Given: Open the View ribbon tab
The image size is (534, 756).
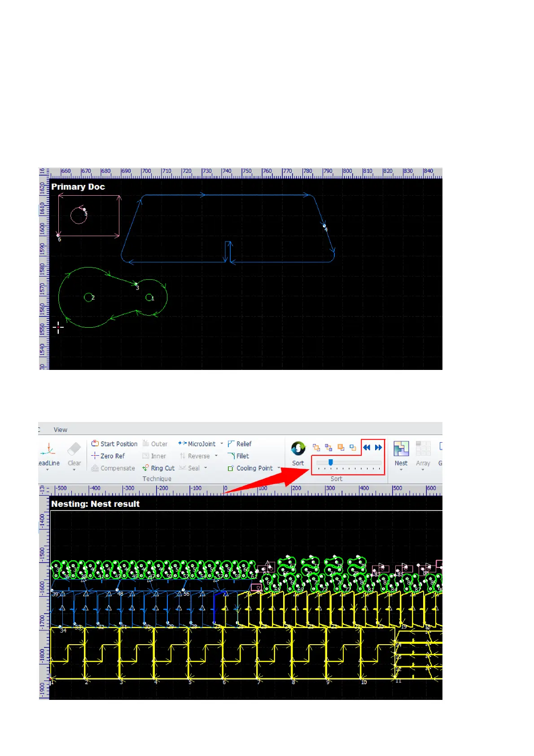Looking at the screenshot, I should click(x=61, y=430).
